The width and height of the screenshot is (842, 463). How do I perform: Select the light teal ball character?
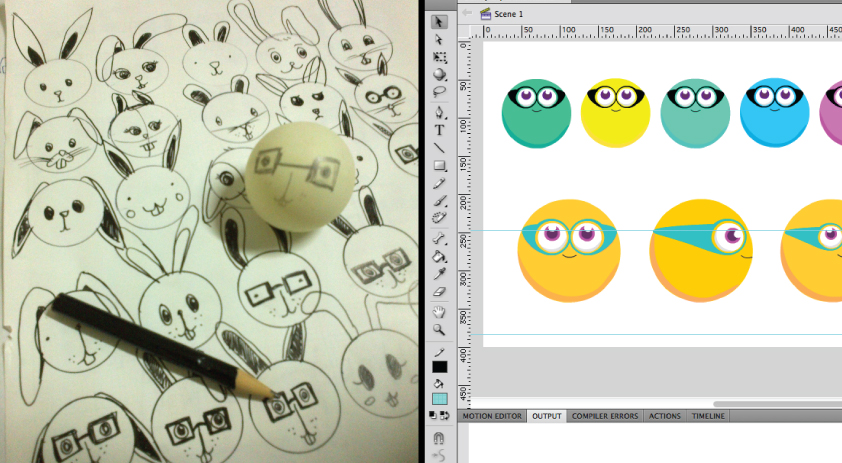point(695,113)
